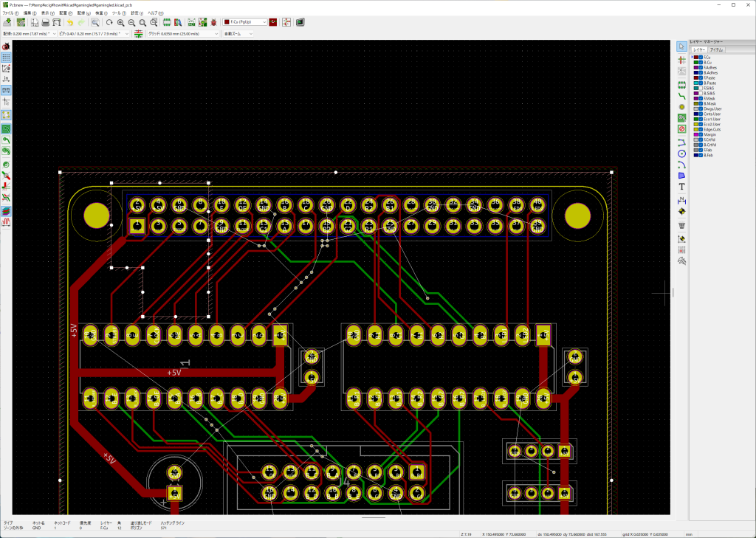Uncheck the Edge.Cuts layer visibility
The image size is (756, 538).
coord(700,129)
